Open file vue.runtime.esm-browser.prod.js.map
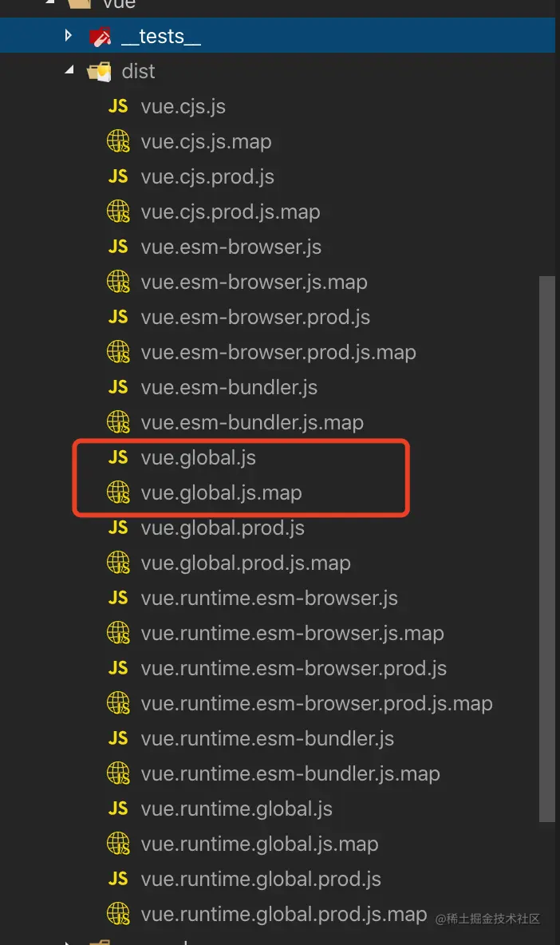The height and width of the screenshot is (945, 560). pos(317,704)
